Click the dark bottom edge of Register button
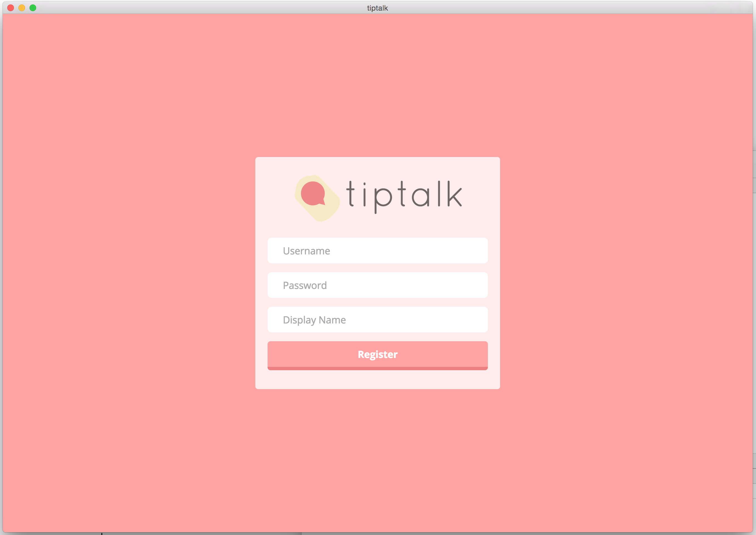The image size is (756, 535). (x=378, y=369)
